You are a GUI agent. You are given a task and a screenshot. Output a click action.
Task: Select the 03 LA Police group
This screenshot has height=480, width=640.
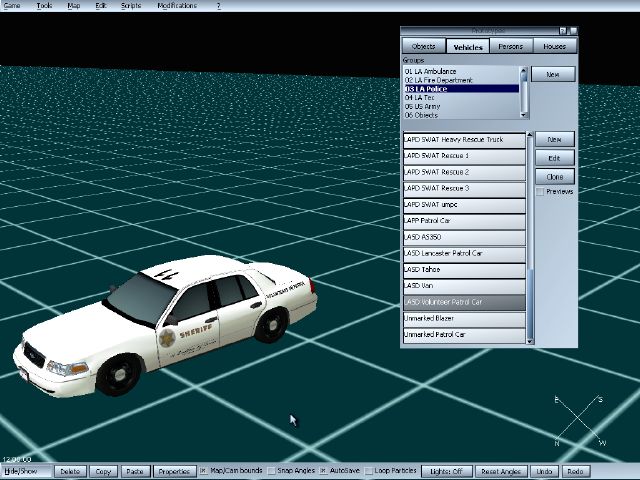pyautogui.click(x=461, y=89)
